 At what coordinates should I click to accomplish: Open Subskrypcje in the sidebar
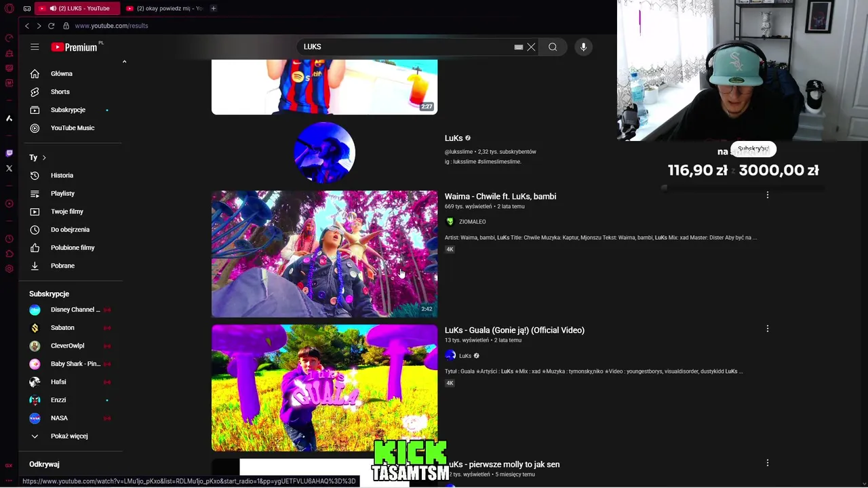pos(68,110)
